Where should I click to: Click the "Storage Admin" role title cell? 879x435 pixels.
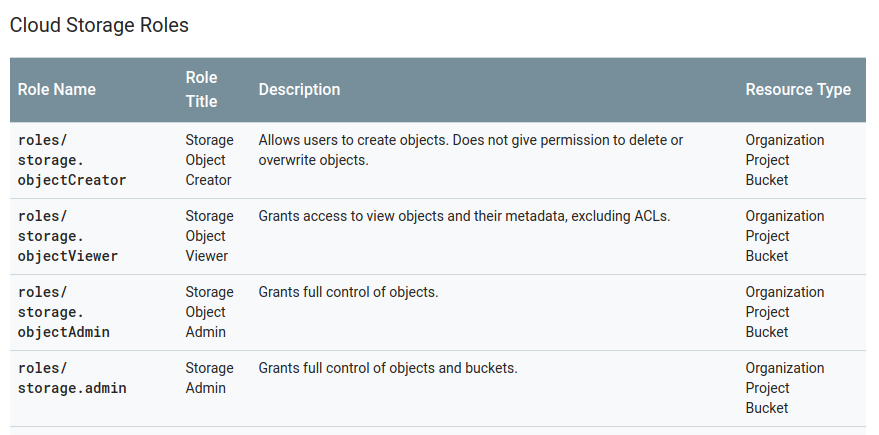(x=209, y=378)
